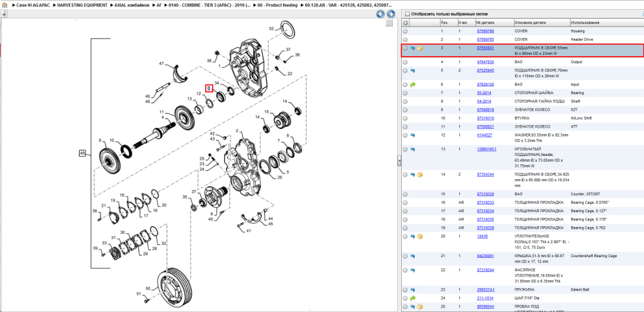Open part number 47647835 link
This screenshot has width=644, height=312.
[485, 62]
